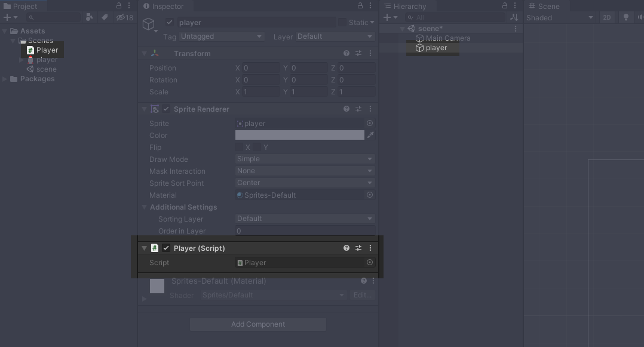The width and height of the screenshot is (644, 347).
Task: Open Transform presets icon
Action: (358, 53)
